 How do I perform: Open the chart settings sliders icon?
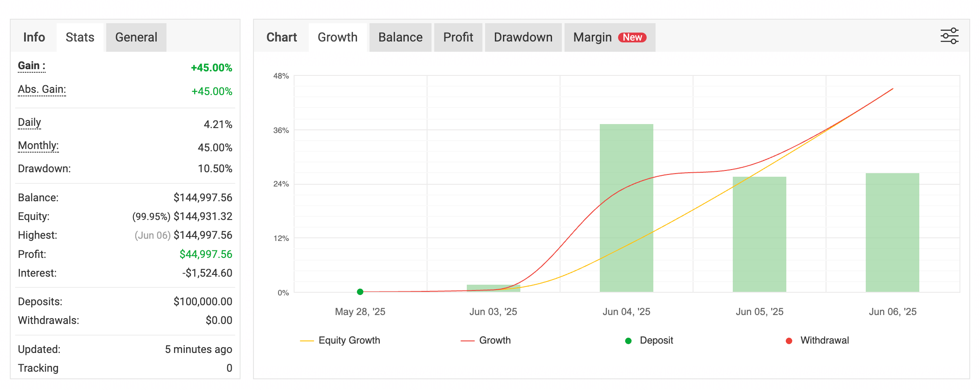pos(949,36)
